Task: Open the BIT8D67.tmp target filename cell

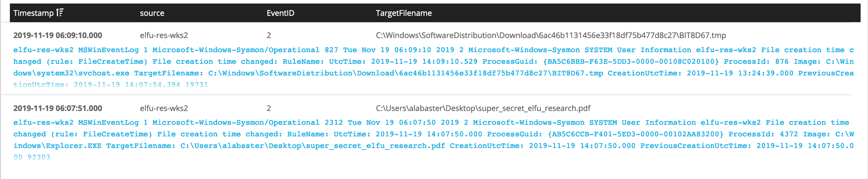Action: 551,35
